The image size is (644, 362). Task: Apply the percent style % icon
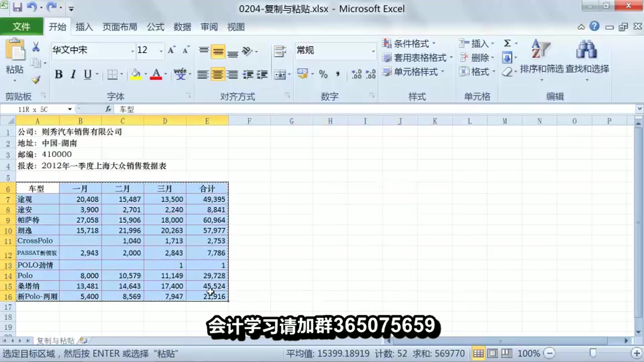tap(324, 74)
